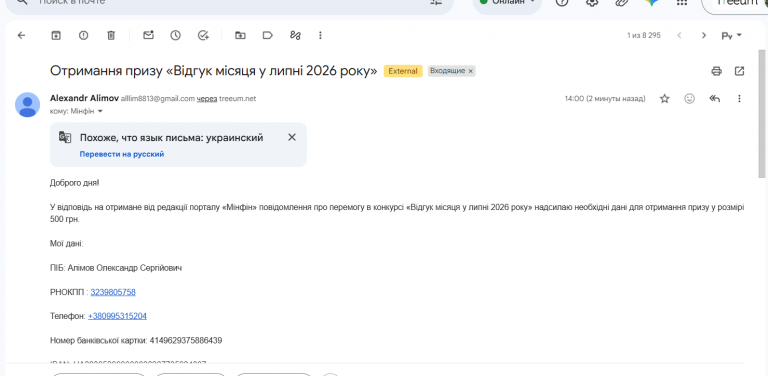Open the Google apps grid

(681, 2)
